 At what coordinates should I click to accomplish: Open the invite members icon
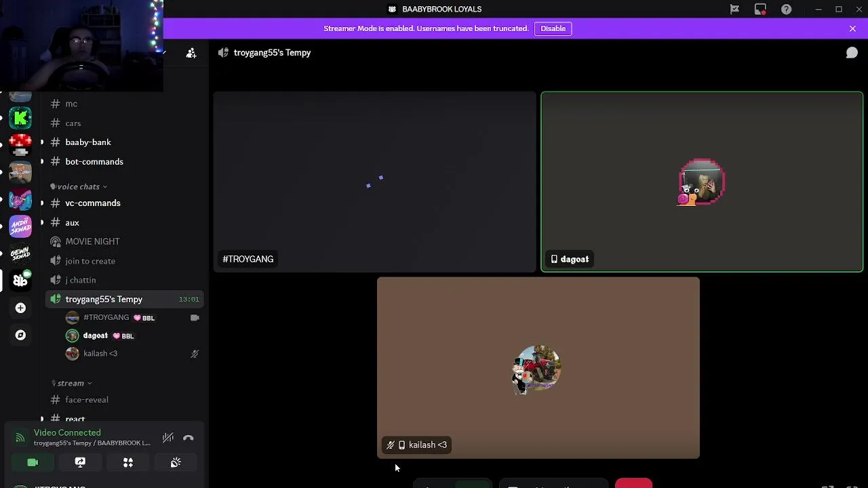coord(191,52)
